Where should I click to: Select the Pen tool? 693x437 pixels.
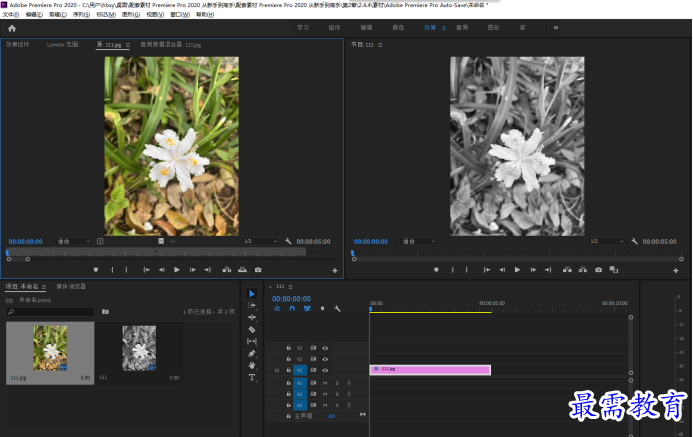click(252, 353)
